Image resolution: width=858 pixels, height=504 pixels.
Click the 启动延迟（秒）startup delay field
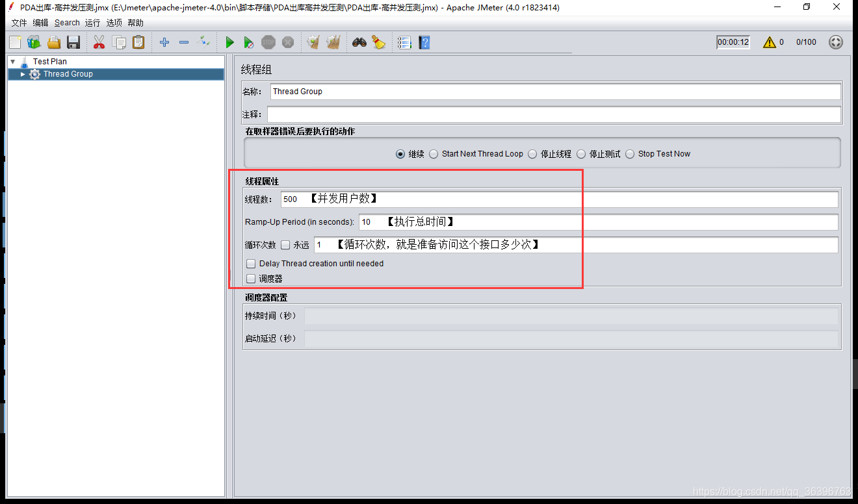coord(571,339)
